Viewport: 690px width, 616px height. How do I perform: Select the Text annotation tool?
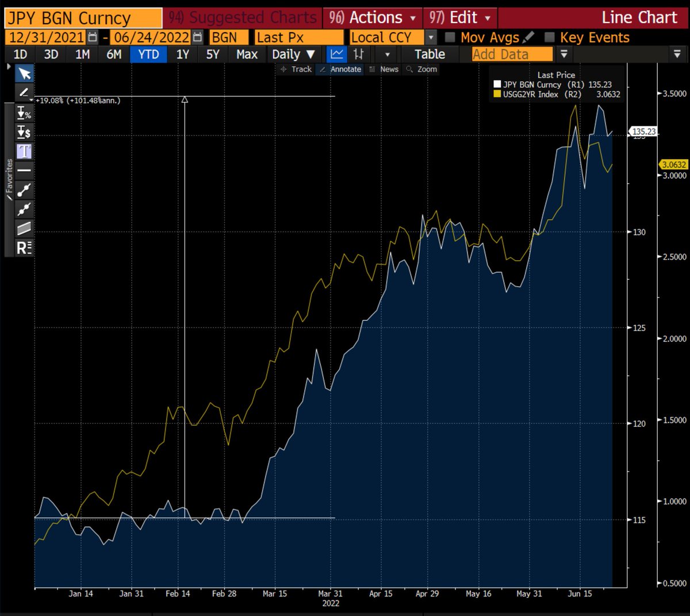[x=24, y=152]
